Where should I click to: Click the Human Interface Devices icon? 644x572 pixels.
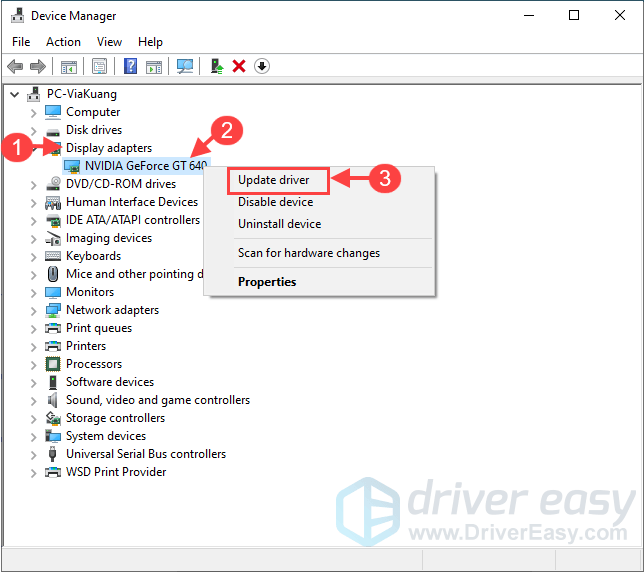[53, 202]
